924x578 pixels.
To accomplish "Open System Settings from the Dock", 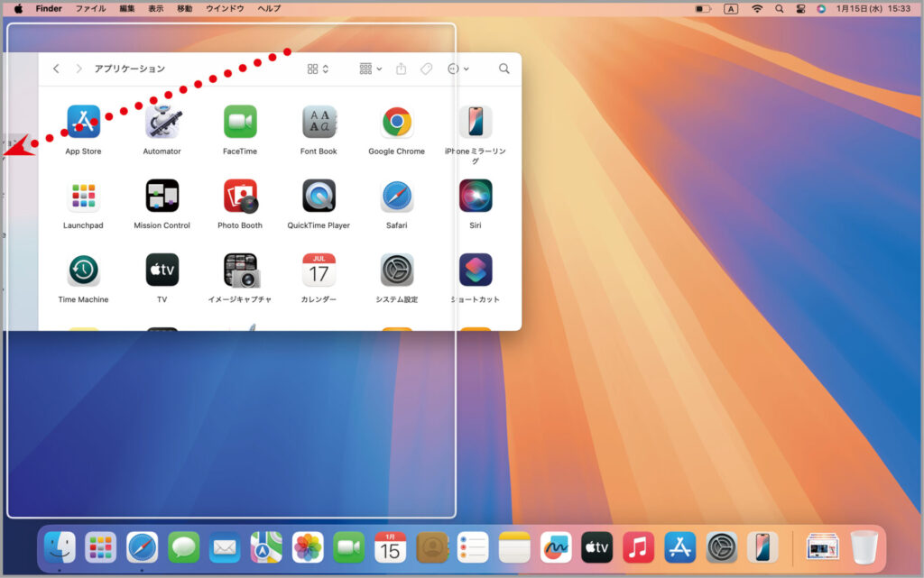I will coord(721,547).
